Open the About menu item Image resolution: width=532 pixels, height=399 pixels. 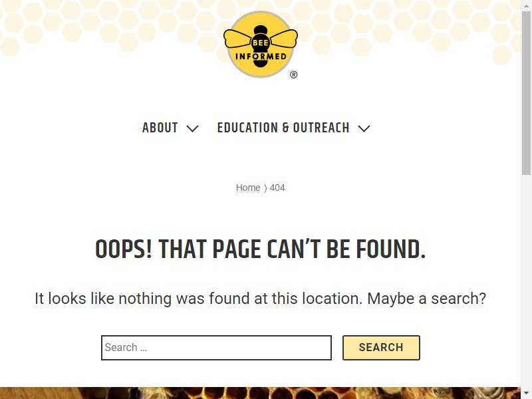coord(160,128)
